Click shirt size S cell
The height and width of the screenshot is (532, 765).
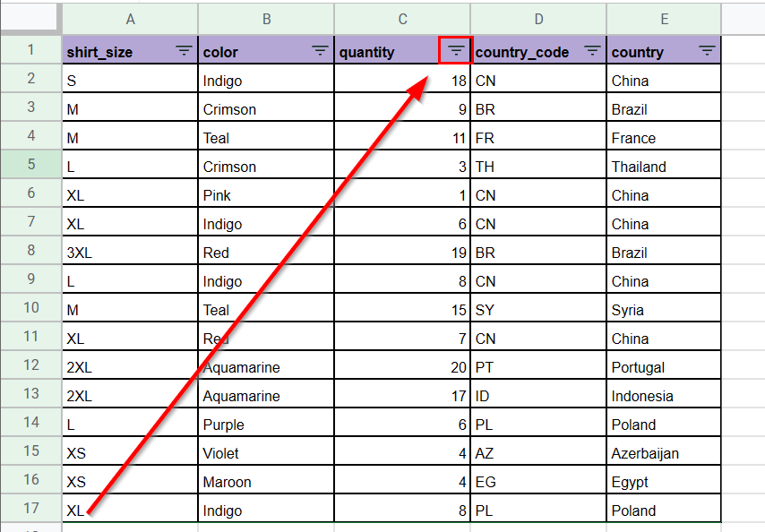[x=130, y=79]
